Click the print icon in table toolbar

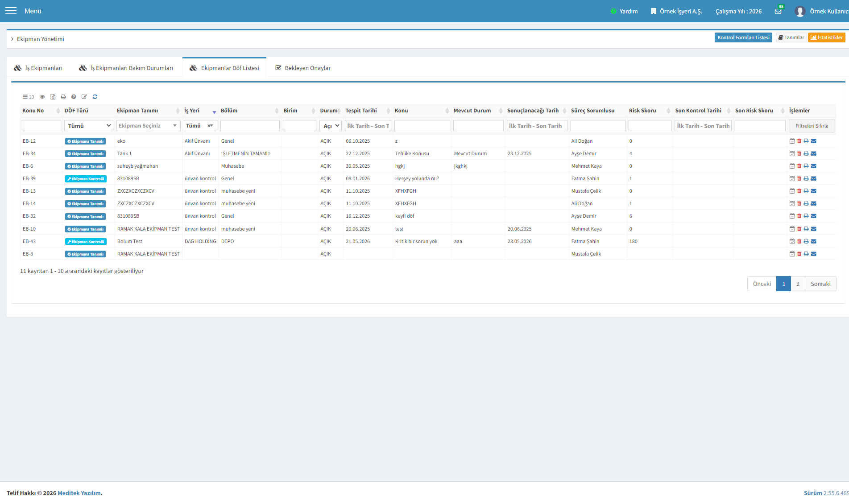[x=63, y=97]
